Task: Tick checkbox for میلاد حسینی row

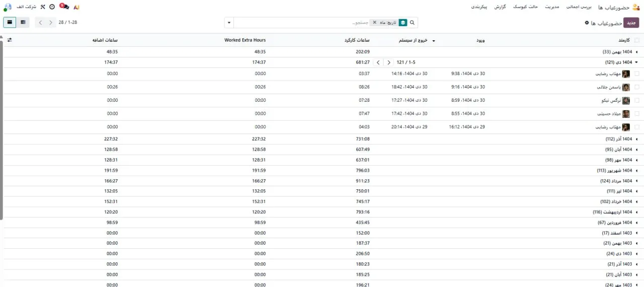Action: [637, 114]
